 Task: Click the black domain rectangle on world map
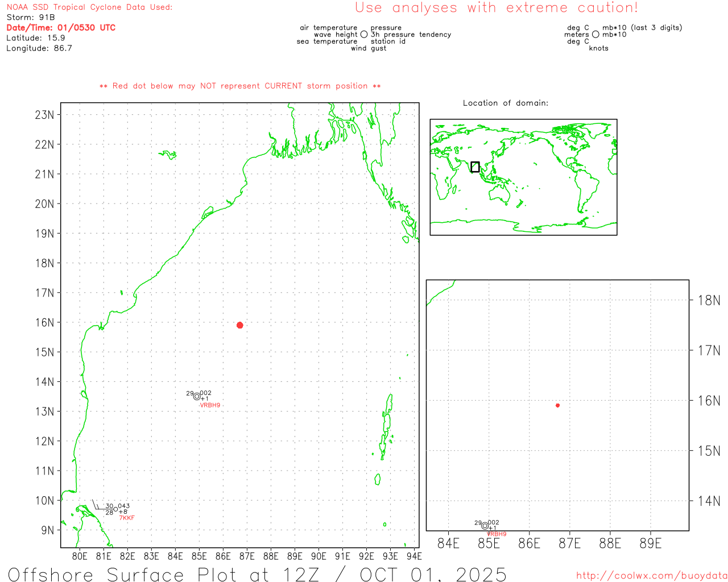pos(475,167)
